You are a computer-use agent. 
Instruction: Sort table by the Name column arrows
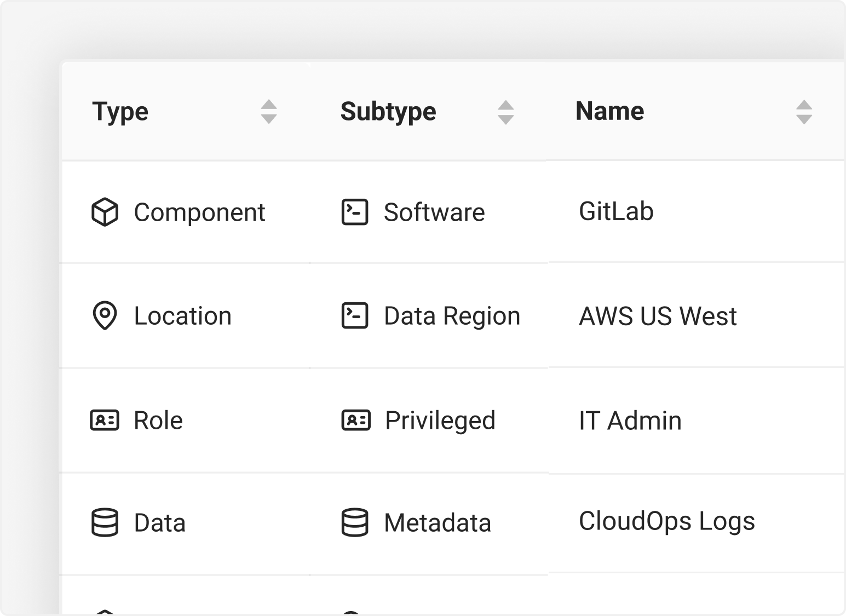804,112
